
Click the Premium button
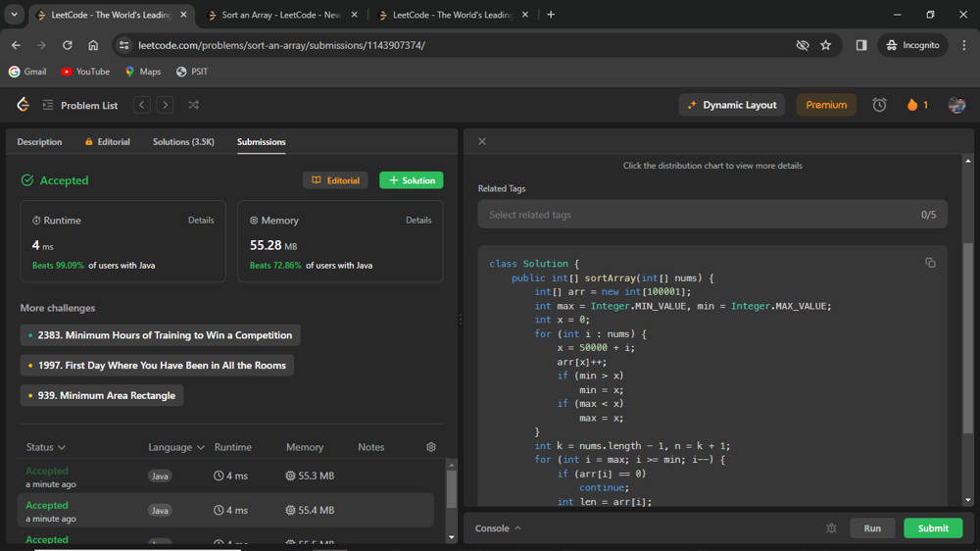826,105
